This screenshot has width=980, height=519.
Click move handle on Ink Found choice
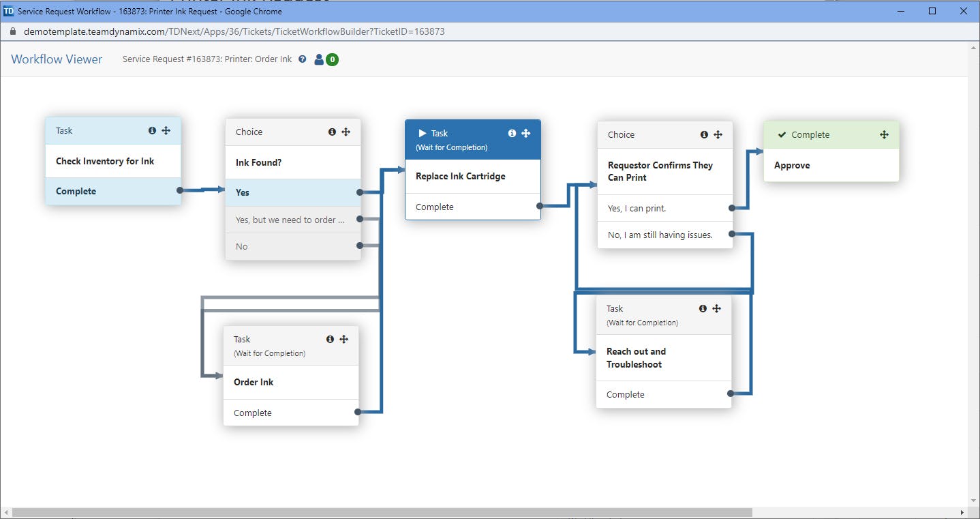point(346,132)
